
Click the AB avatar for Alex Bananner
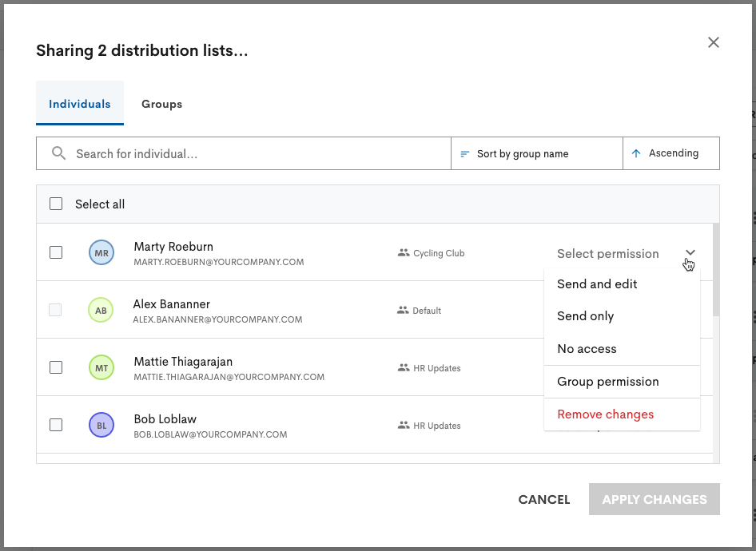click(x=101, y=310)
